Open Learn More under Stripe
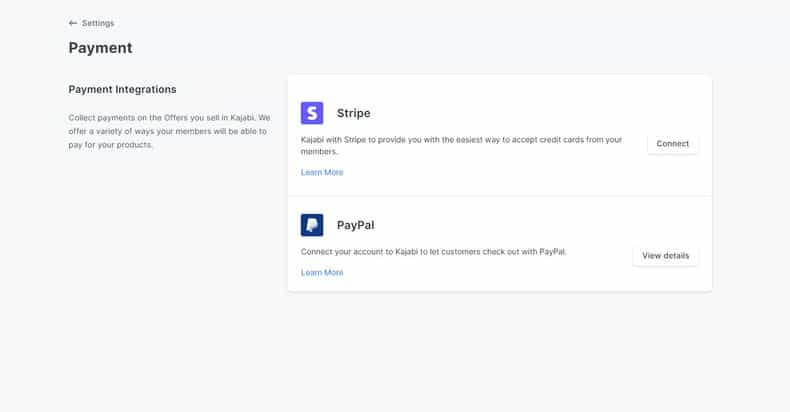 pyautogui.click(x=322, y=172)
